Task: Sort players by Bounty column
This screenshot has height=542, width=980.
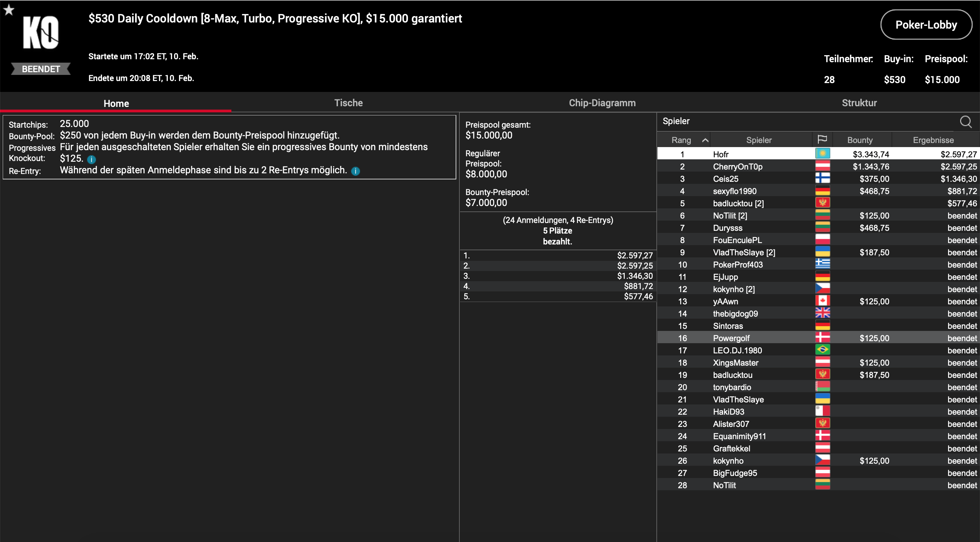Action: [x=860, y=140]
